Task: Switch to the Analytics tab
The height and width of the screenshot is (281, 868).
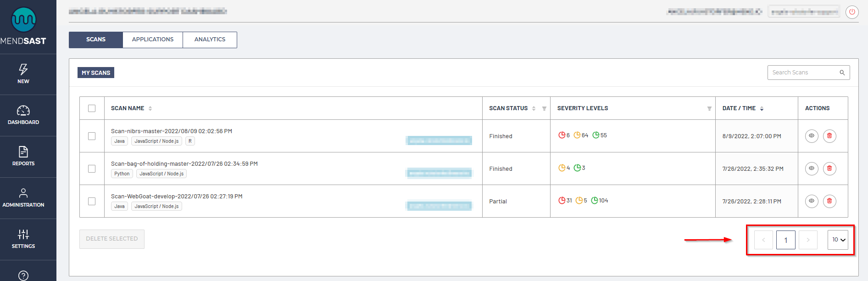Action: pyautogui.click(x=210, y=39)
